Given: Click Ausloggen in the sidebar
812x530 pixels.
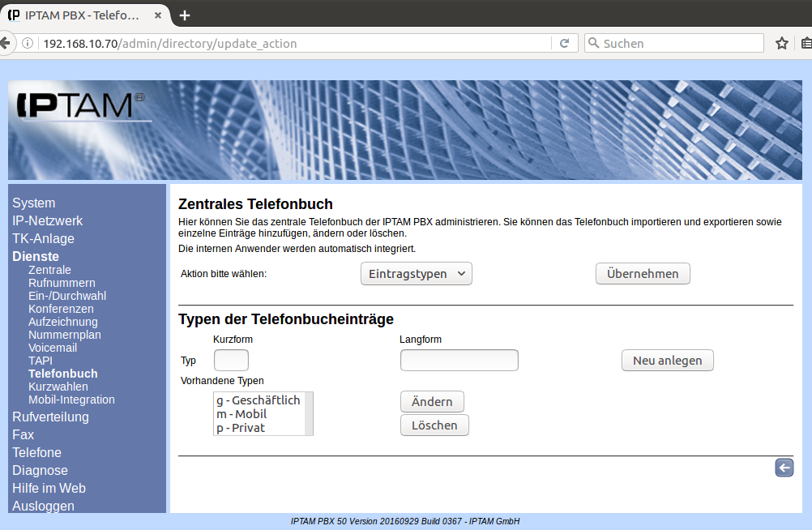Looking at the screenshot, I should coord(43,506).
